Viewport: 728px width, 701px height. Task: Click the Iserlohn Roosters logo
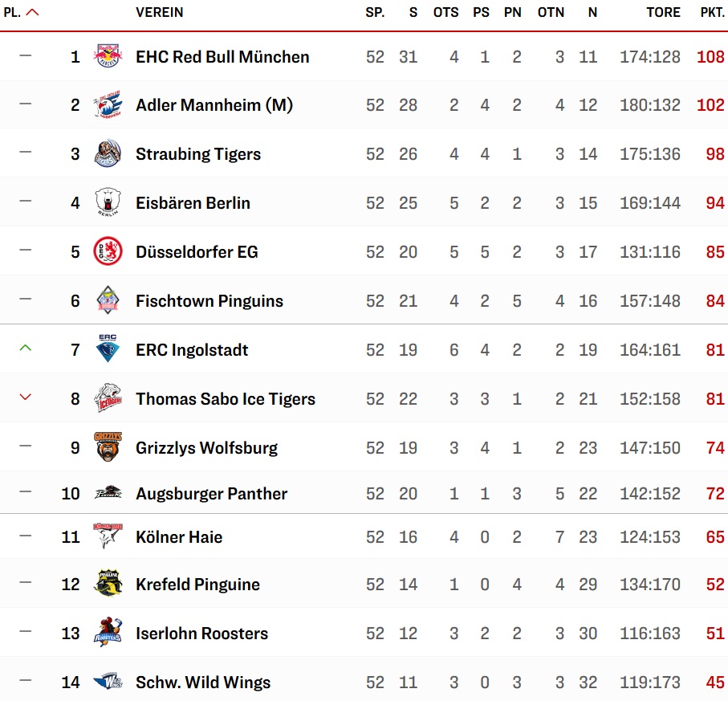tap(108, 632)
